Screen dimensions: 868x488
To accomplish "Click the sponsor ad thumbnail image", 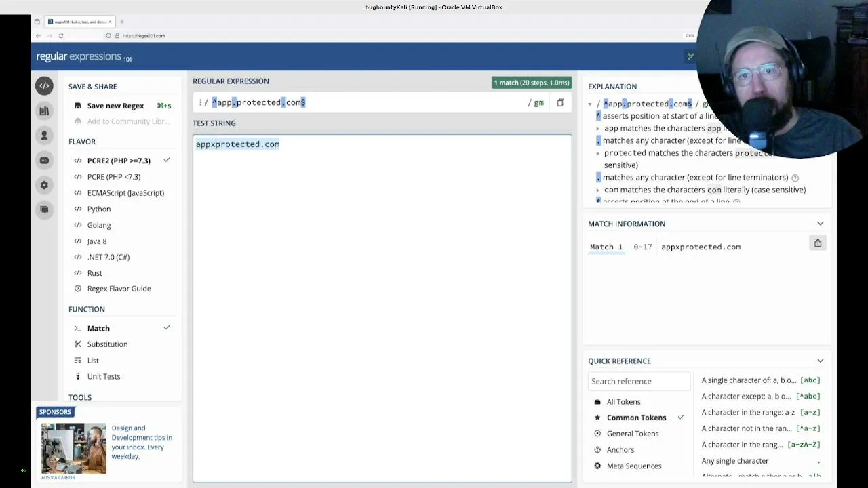I will click(x=74, y=448).
